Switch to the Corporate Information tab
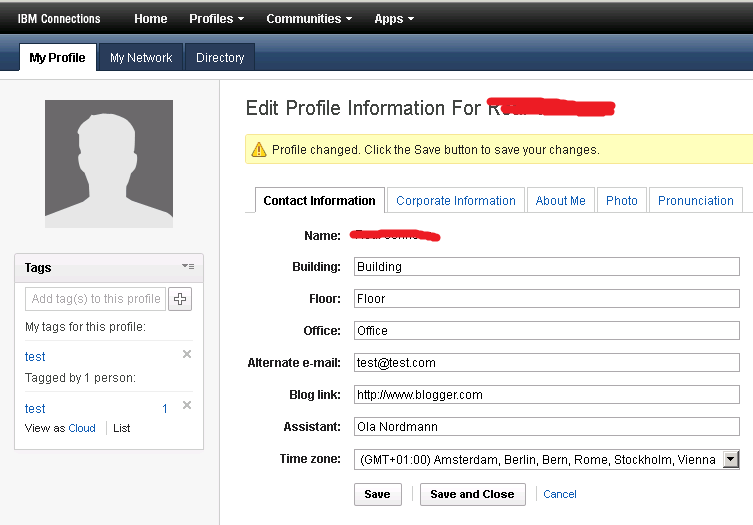Image resolution: width=753 pixels, height=525 pixels. pyautogui.click(x=456, y=200)
